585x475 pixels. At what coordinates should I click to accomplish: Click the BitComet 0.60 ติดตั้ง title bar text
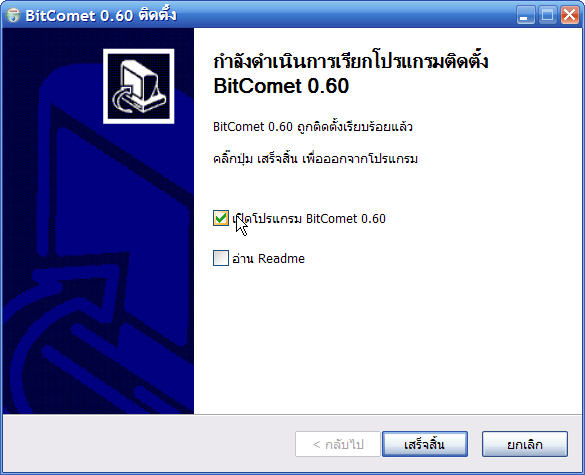click(x=101, y=15)
